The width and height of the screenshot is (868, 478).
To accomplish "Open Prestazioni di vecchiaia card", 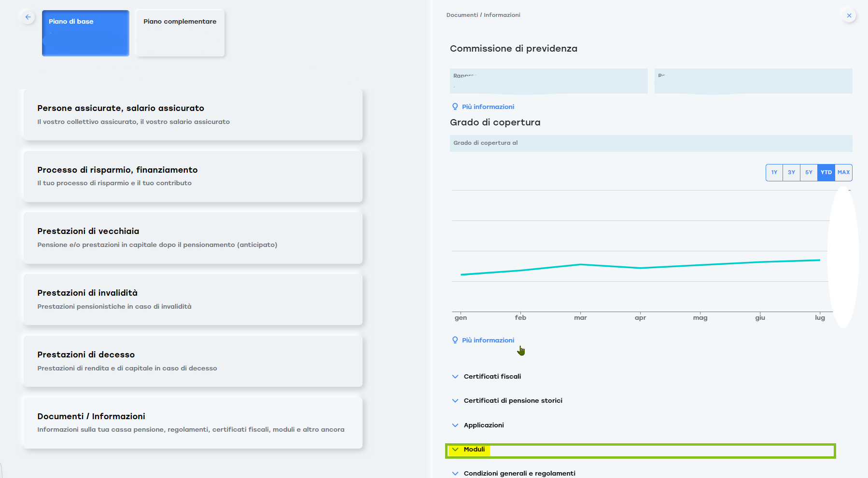I will click(x=193, y=238).
